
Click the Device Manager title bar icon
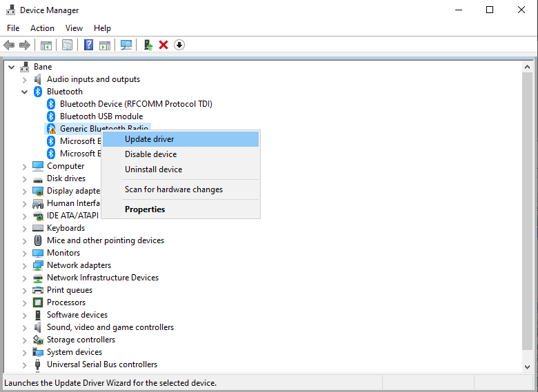coord(10,10)
